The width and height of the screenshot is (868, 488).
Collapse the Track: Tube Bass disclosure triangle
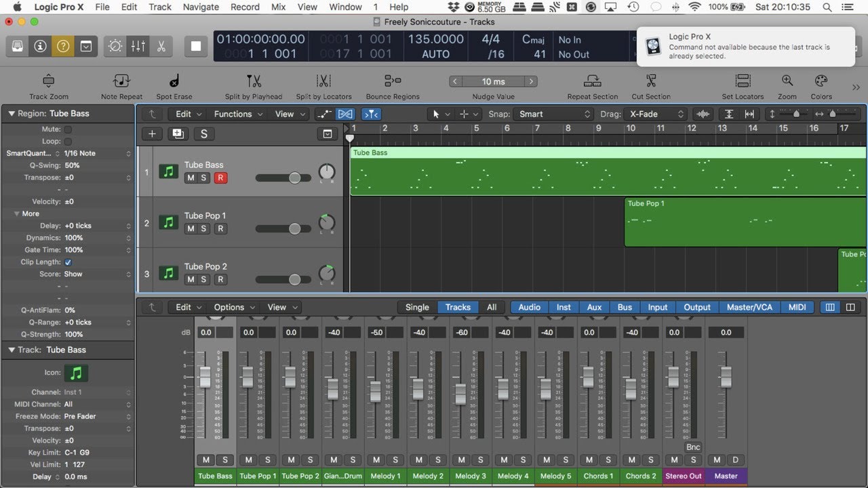[11, 350]
